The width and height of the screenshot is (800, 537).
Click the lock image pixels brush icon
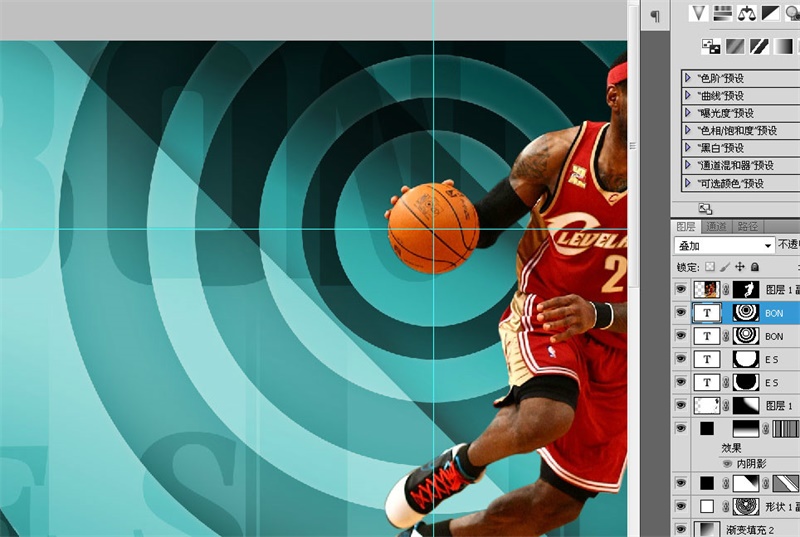725,267
